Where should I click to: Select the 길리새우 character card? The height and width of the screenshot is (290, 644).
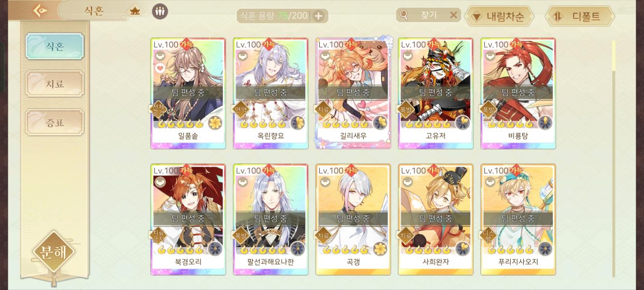point(353,93)
